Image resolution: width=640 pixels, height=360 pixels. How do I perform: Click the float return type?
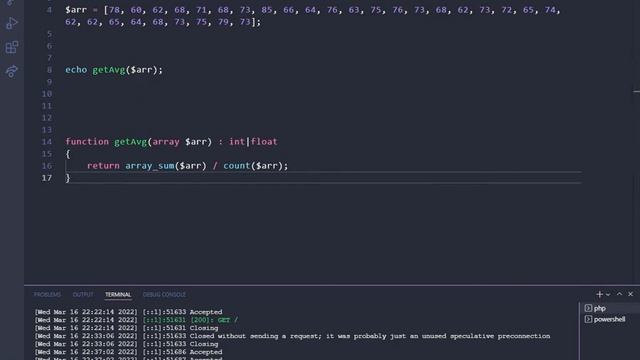[264, 142]
